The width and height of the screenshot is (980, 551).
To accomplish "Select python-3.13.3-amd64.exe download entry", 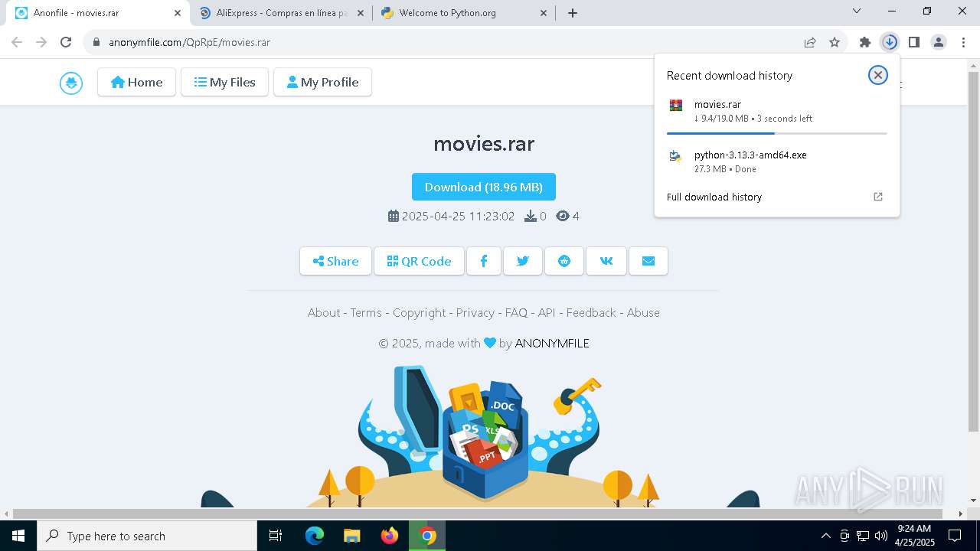I will 777,161.
